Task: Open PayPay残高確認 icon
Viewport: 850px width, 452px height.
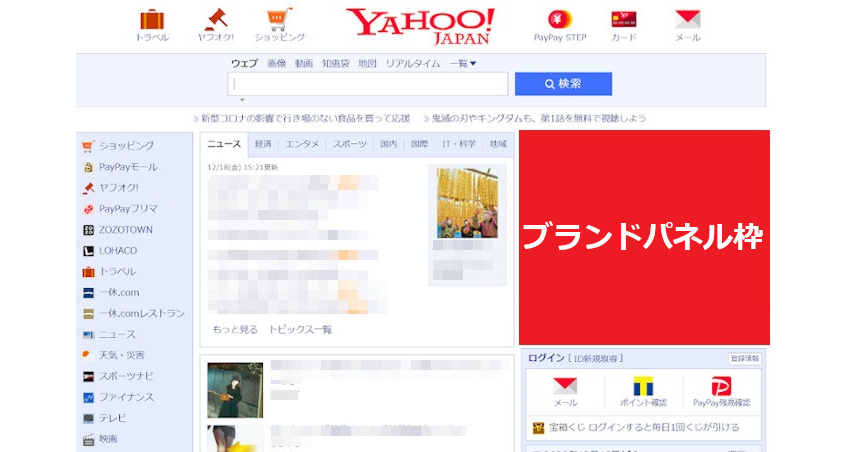Action: pyautogui.click(x=722, y=386)
